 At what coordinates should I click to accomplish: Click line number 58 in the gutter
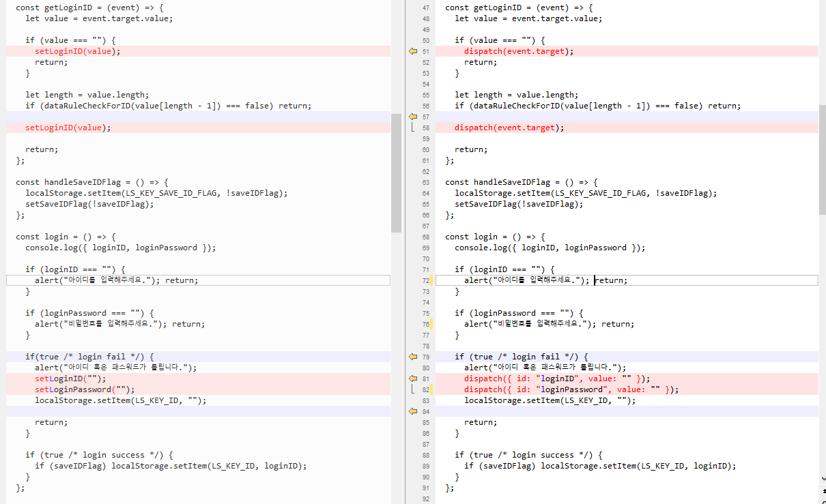pyautogui.click(x=426, y=128)
